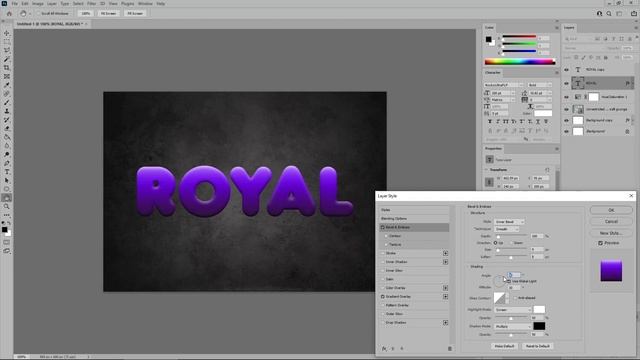Click Cancel in Layer Style dialog
Image resolution: width=640 pixels, height=360 pixels.
pos(611,222)
